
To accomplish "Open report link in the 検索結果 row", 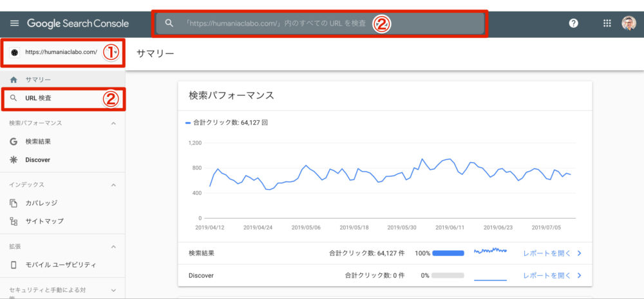I will [x=547, y=253].
